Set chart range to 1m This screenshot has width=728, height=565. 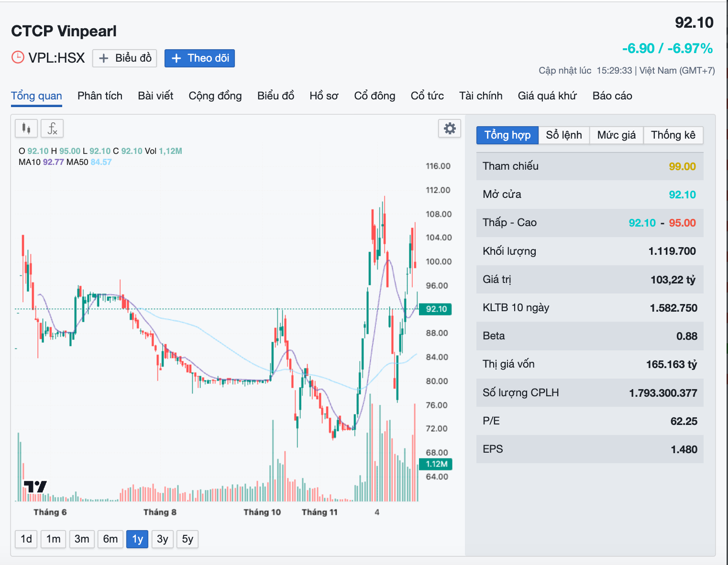point(53,539)
